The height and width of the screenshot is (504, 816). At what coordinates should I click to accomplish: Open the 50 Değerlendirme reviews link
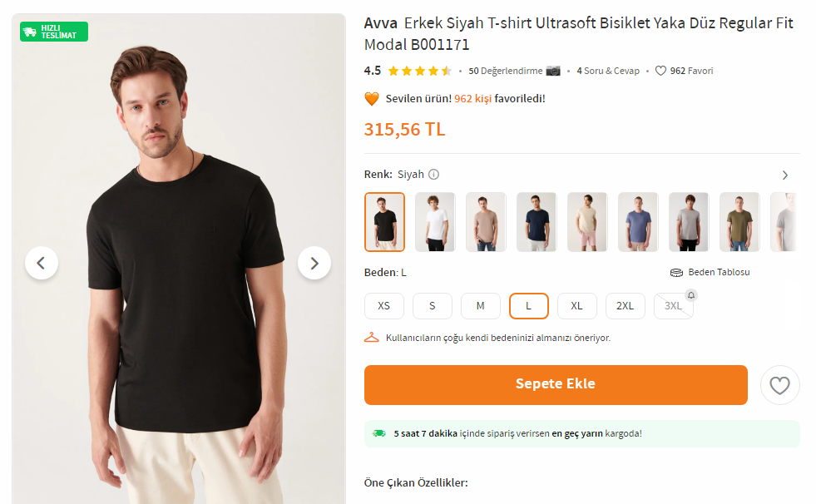(505, 71)
